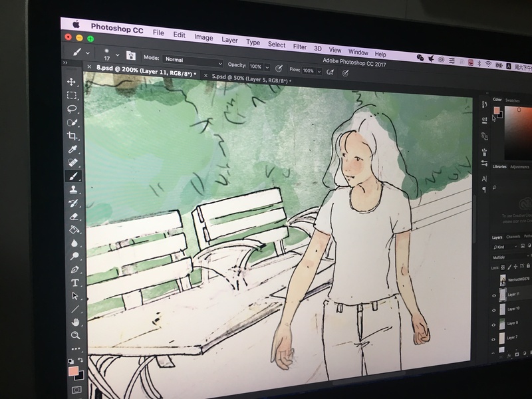Select the Paint Bucket tool
Image resolution: width=532 pixels, height=399 pixels.
[x=74, y=229]
